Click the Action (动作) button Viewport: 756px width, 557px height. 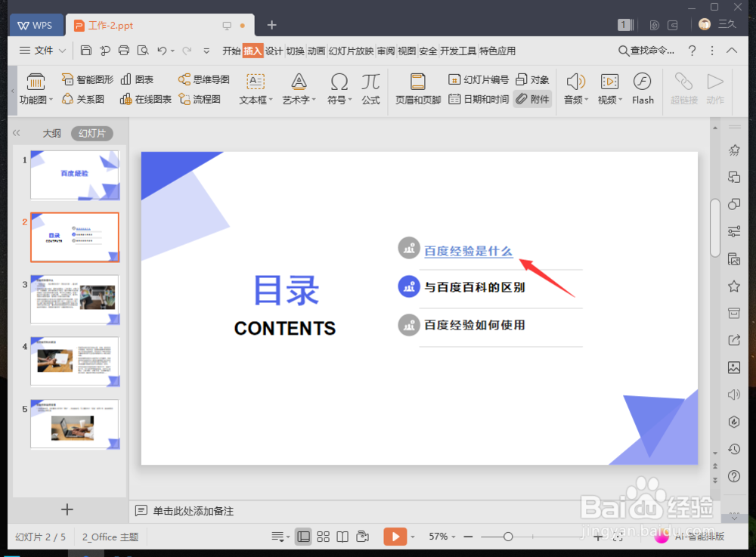[715, 89]
